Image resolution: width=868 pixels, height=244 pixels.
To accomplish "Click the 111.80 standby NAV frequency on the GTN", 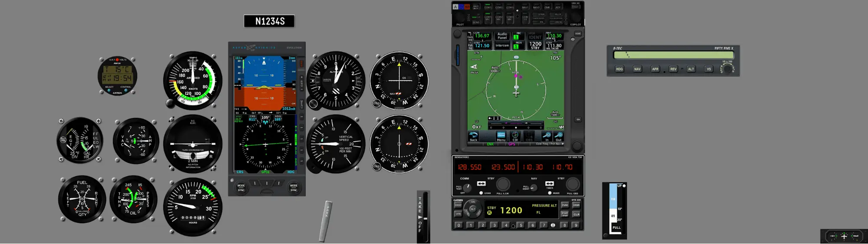I will click(x=554, y=45).
